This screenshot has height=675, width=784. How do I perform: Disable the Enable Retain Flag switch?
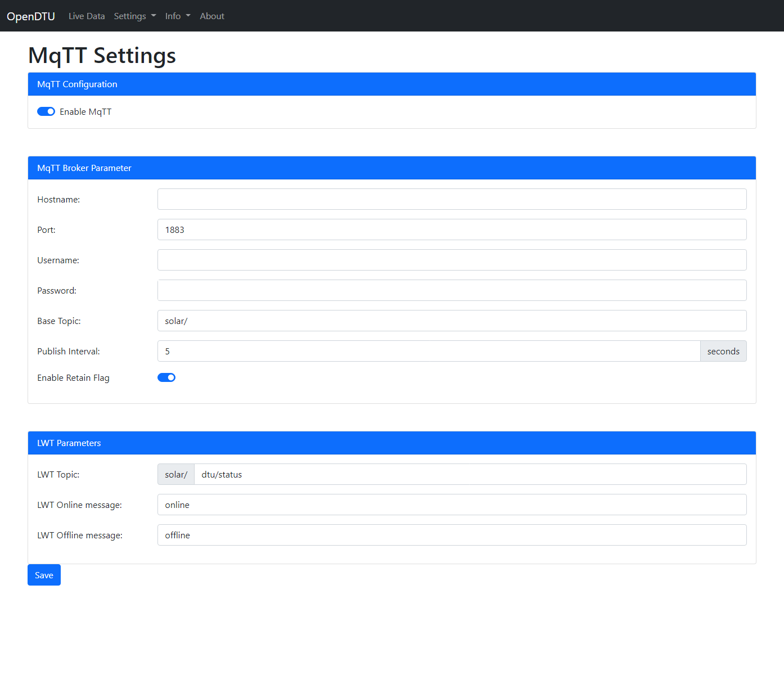(166, 377)
